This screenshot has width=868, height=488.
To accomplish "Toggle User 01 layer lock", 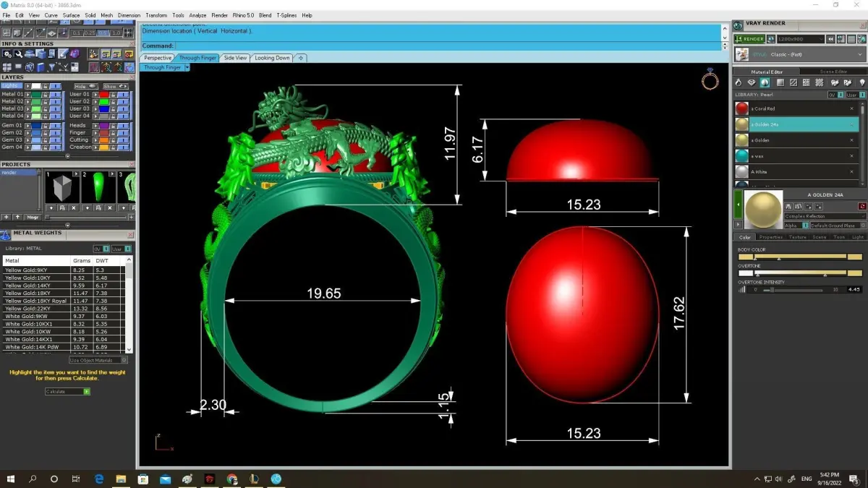I will coord(113,95).
